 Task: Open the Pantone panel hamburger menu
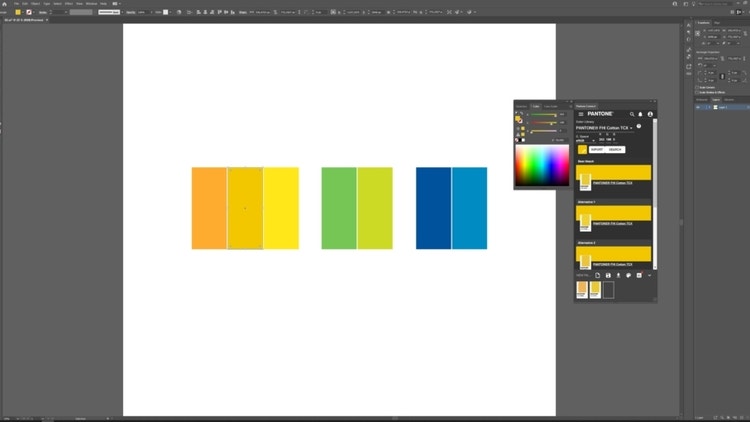click(581, 114)
